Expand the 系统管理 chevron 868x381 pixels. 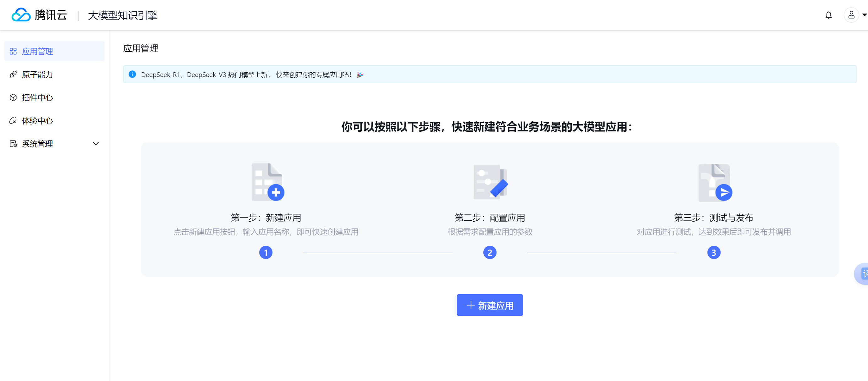click(x=96, y=144)
